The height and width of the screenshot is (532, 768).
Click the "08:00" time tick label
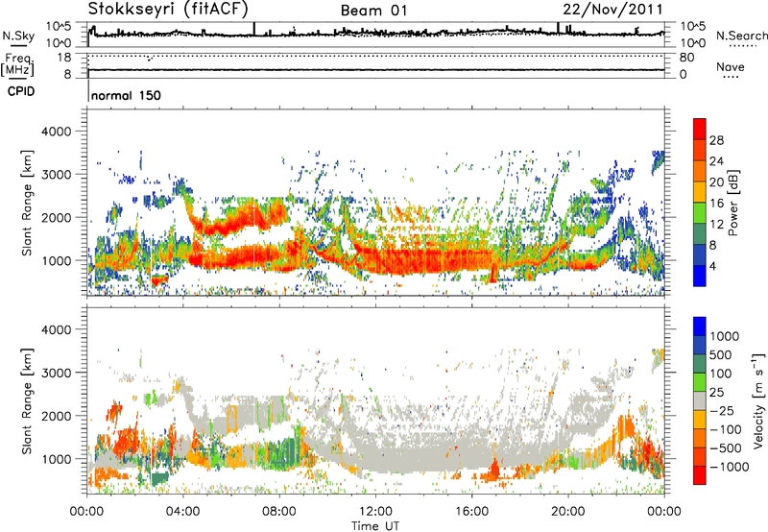pyautogui.click(x=279, y=512)
